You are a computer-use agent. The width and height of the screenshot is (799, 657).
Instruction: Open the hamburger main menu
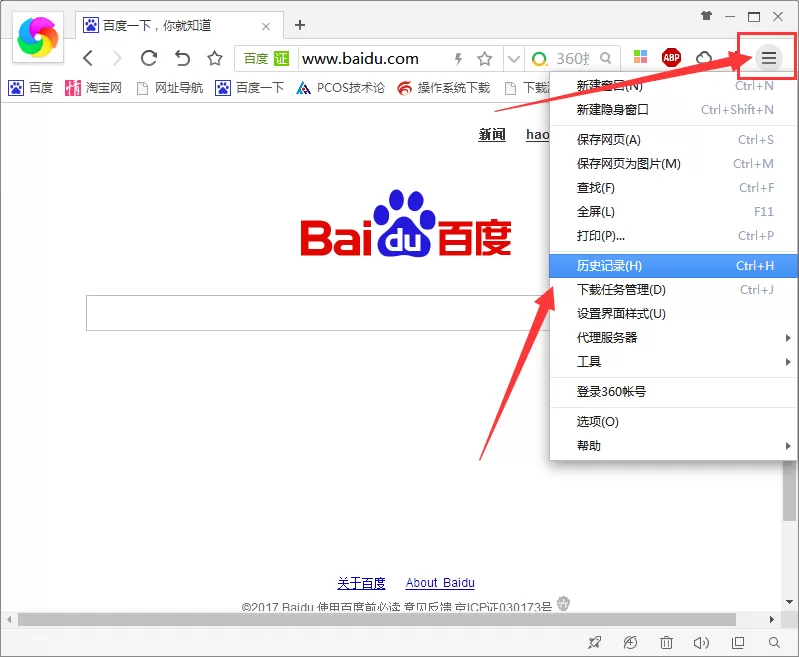(768, 58)
